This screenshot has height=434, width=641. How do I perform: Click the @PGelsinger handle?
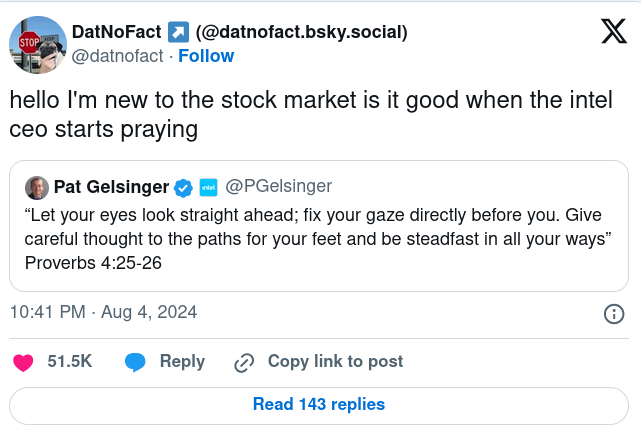(279, 187)
